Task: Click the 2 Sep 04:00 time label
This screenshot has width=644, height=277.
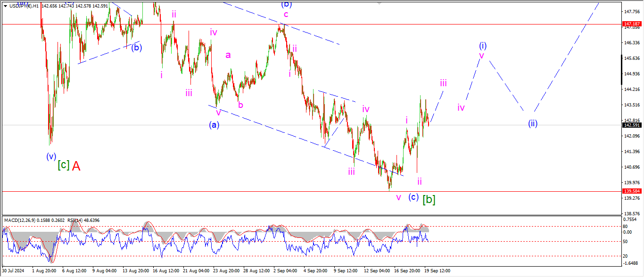Action: (x=286, y=271)
